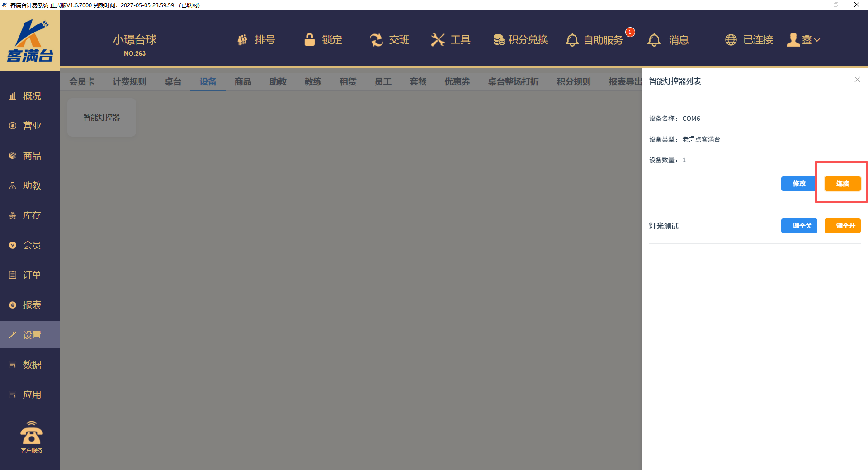Switch to the 会员卡 tab
Viewport: 868px width, 470px height.
(x=82, y=81)
